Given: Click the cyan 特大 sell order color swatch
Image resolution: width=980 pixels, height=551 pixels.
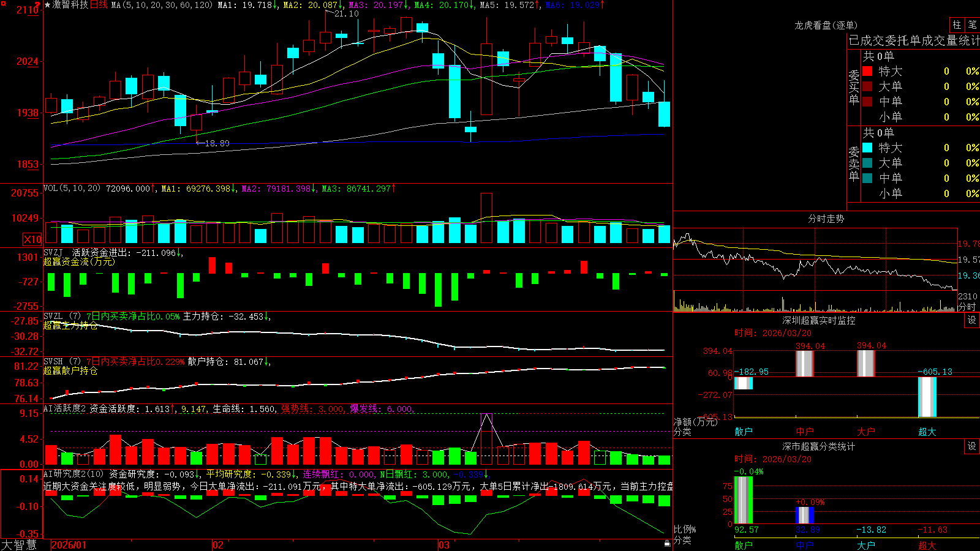Looking at the screenshot, I should 867,148.
